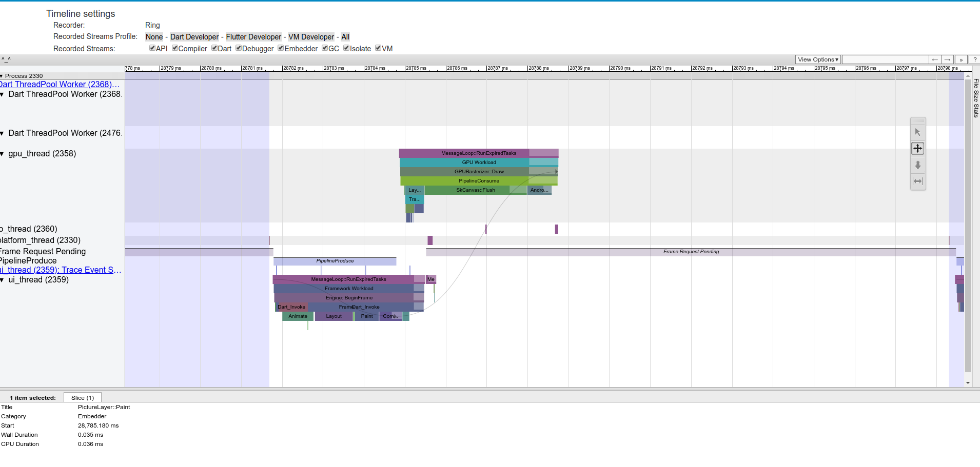Screen dimensions: 980x467
Task: Disable the API stream checkbox
Action: click(x=151, y=48)
